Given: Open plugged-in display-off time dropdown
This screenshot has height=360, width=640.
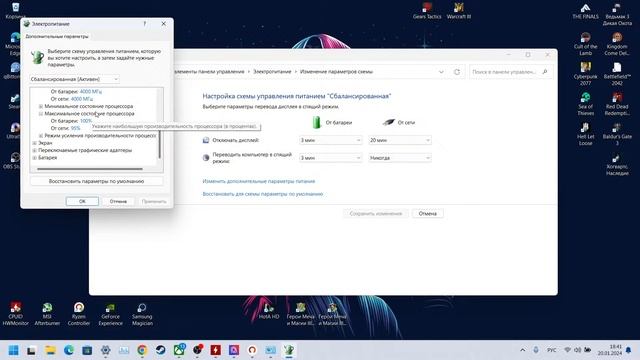Looking at the screenshot, I should point(400,140).
